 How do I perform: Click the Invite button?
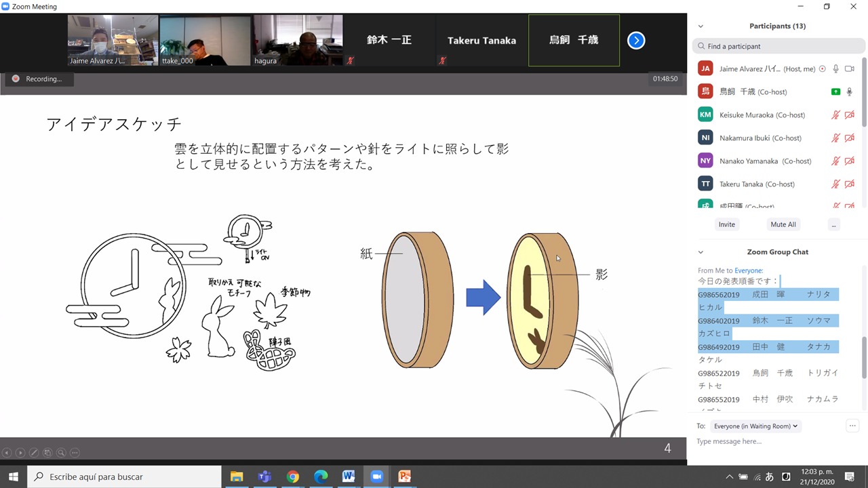click(726, 224)
